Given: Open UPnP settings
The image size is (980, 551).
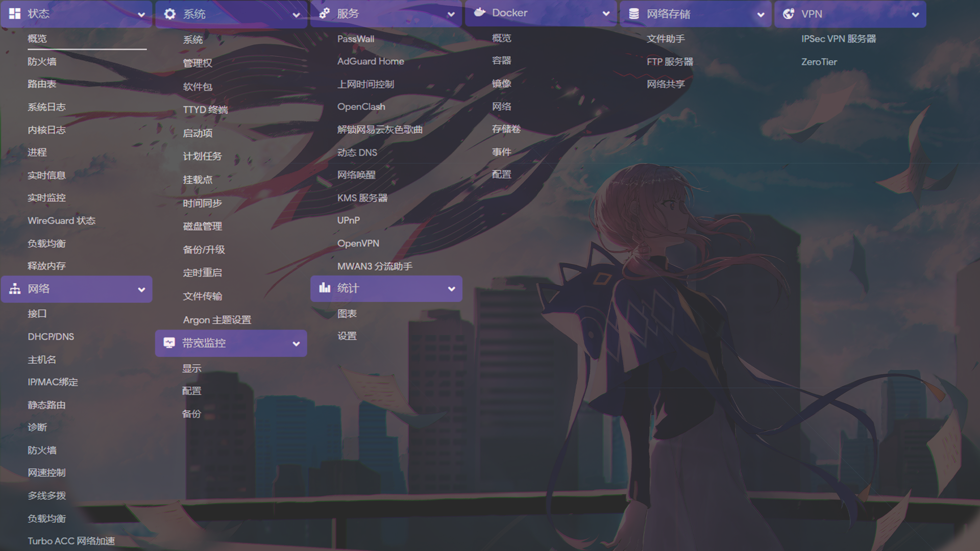Looking at the screenshot, I should pyautogui.click(x=349, y=220).
